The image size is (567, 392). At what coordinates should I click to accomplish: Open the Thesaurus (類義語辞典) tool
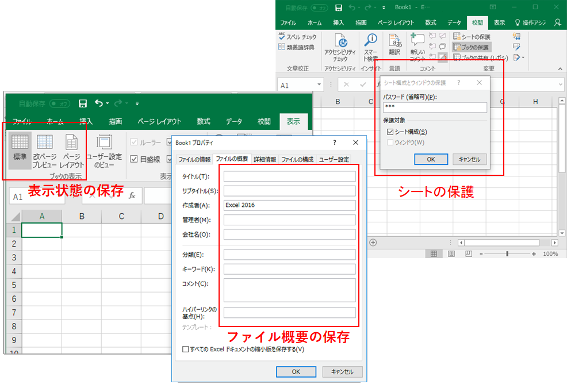pyautogui.click(x=297, y=47)
